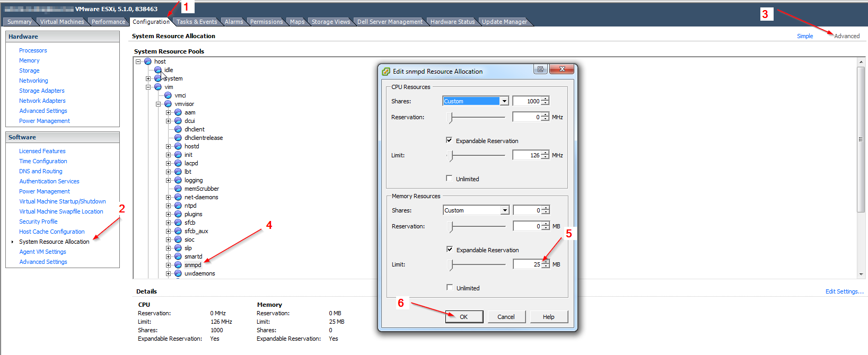
Task: Click the CPU Limit MHz field
Action: [x=527, y=155]
